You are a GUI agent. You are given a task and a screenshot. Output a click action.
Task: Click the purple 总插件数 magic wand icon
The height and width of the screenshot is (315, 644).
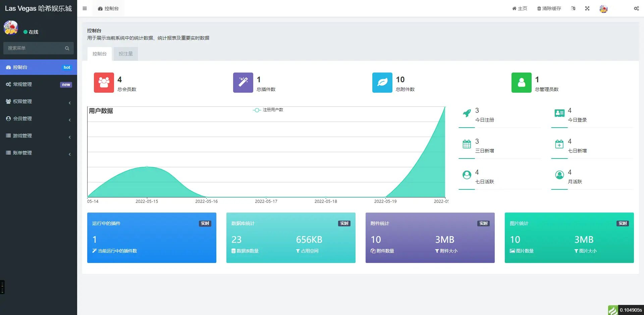click(243, 83)
